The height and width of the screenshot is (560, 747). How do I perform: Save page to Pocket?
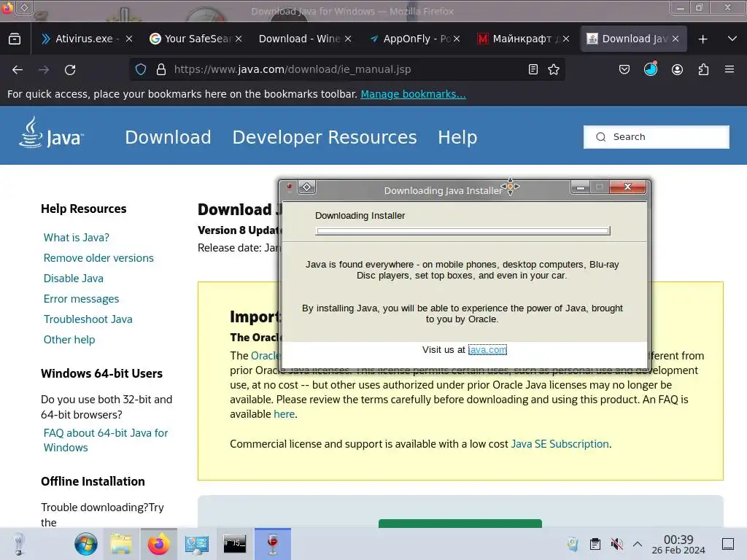point(624,69)
